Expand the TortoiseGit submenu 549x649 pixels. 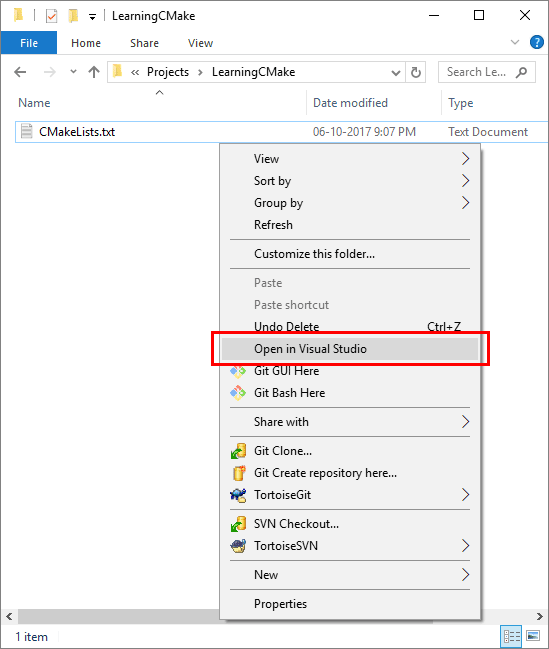[465, 495]
